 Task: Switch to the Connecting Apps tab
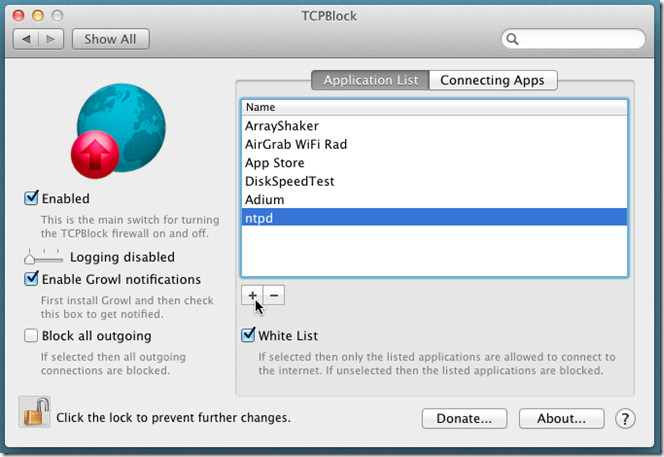(493, 80)
